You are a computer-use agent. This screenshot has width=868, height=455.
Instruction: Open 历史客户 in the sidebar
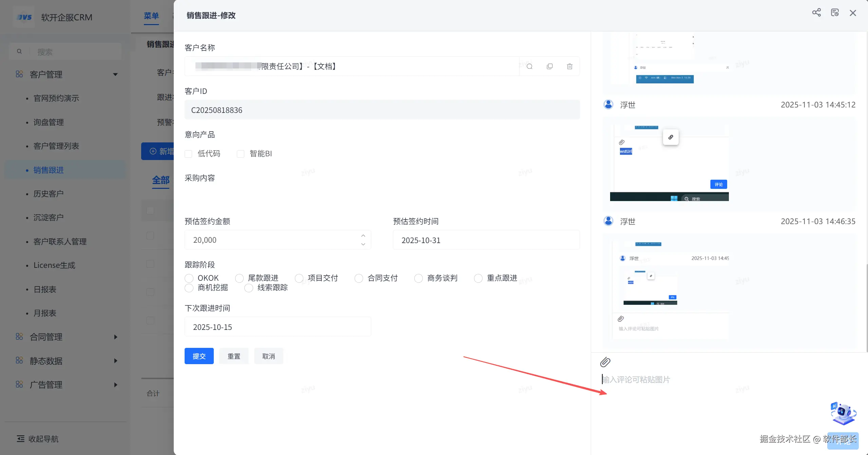pyautogui.click(x=48, y=194)
